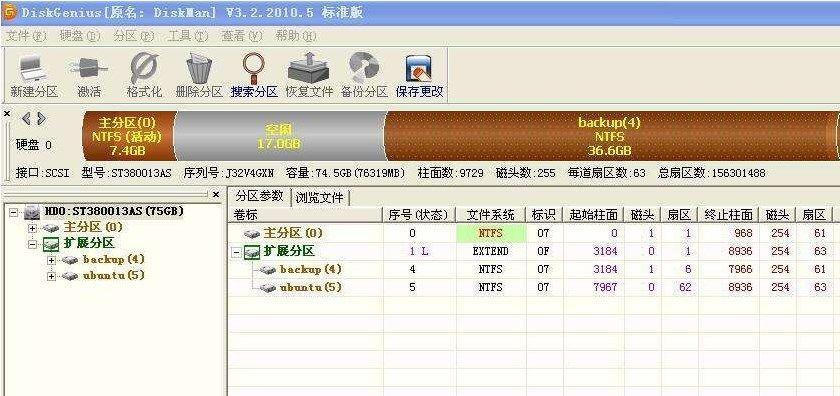Click the hard disk icon beside HD0
The image size is (840, 396).
click(32, 212)
